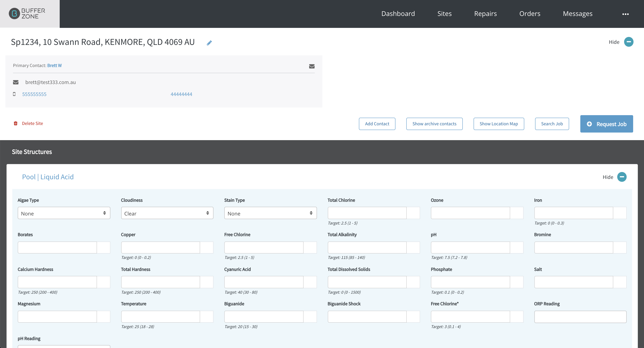644x348 pixels.
Task: Click top Hide text label beside address
Action: (x=614, y=42)
